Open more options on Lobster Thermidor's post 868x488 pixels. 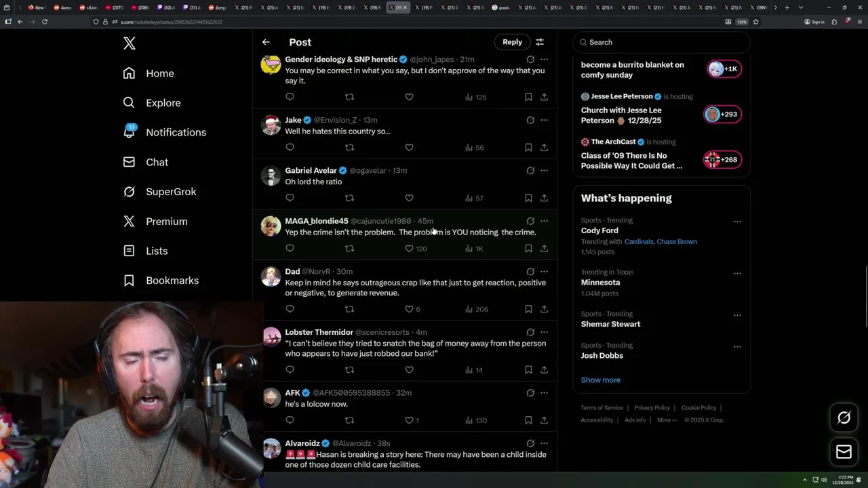tap(544, 332)
